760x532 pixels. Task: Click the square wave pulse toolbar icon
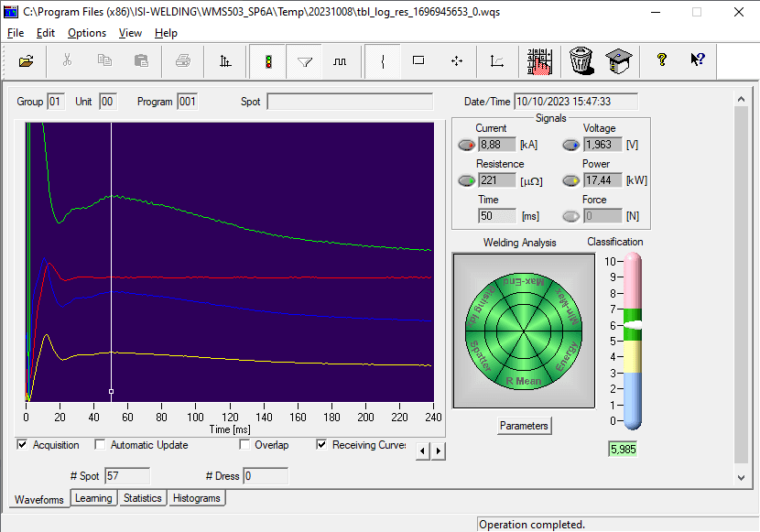(x=340, y=61)
